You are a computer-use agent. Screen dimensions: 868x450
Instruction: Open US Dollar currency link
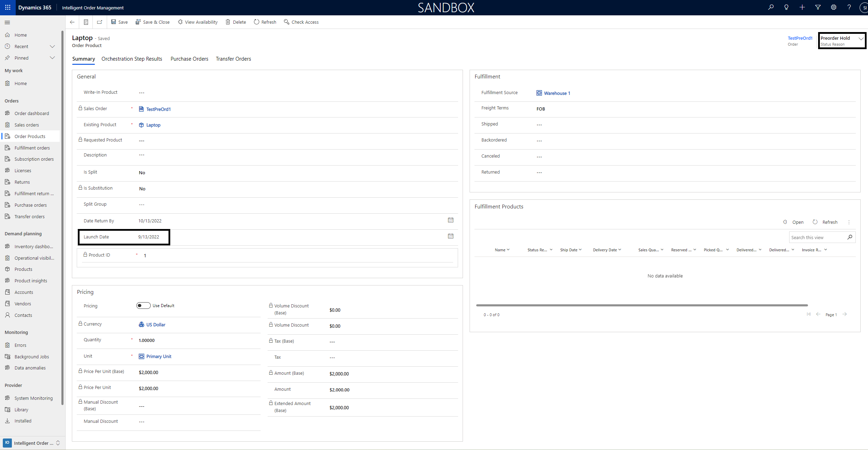(x=156, y=325)
